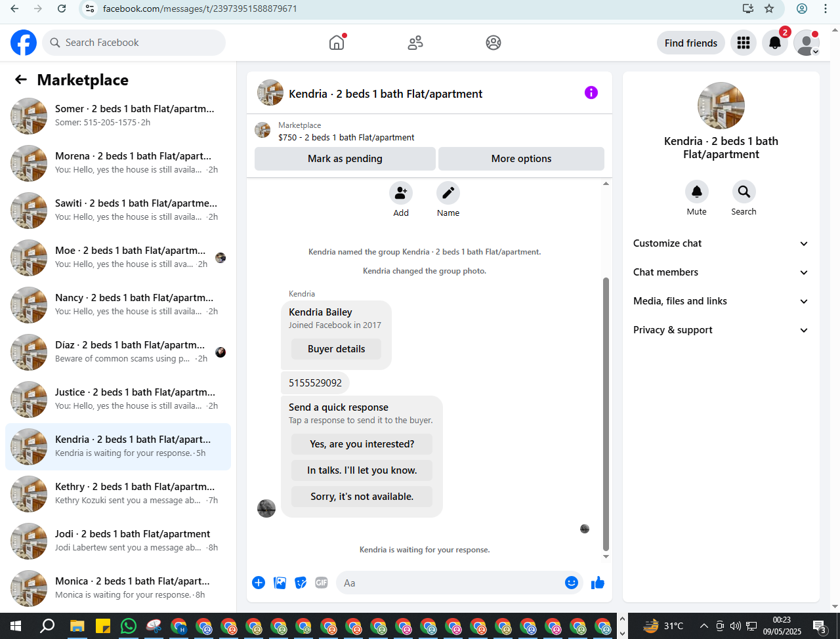View Buyer details for Kendria Bailey

coord(336,349)
